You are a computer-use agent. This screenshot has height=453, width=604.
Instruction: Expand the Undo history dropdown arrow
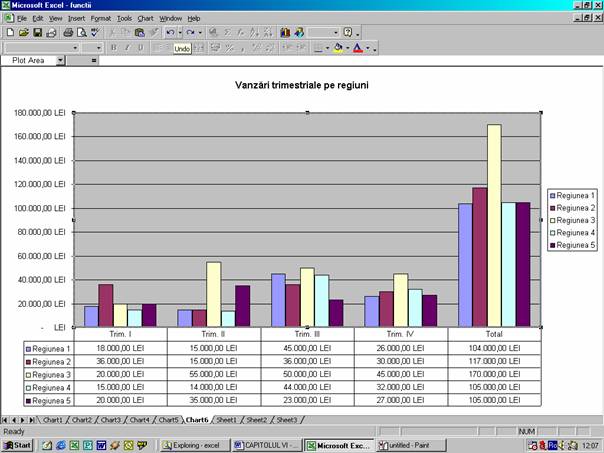click(x=180, y=33)
